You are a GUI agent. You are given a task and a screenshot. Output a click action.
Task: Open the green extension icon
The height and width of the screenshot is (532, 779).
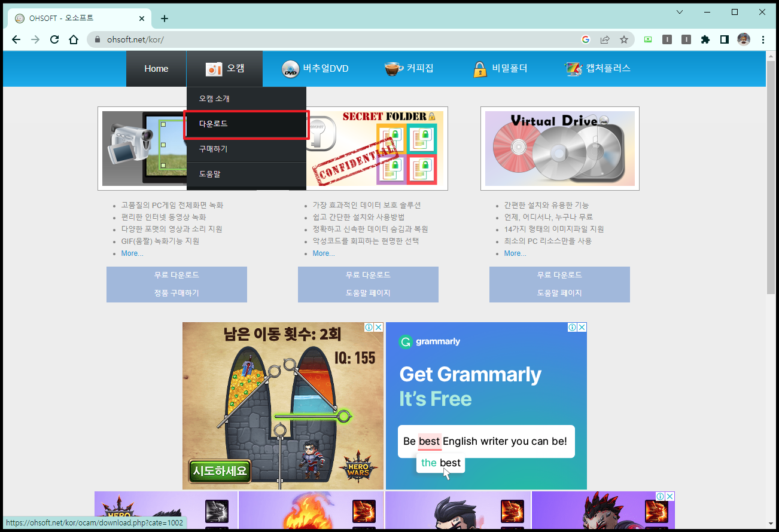[648, 39]
